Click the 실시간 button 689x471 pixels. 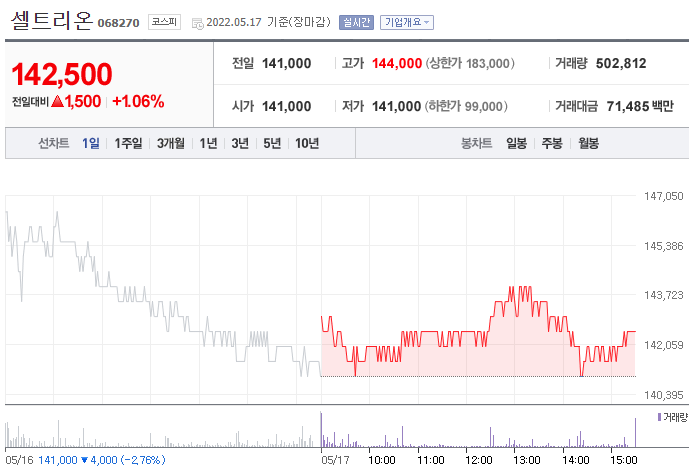tap(356, 22)
